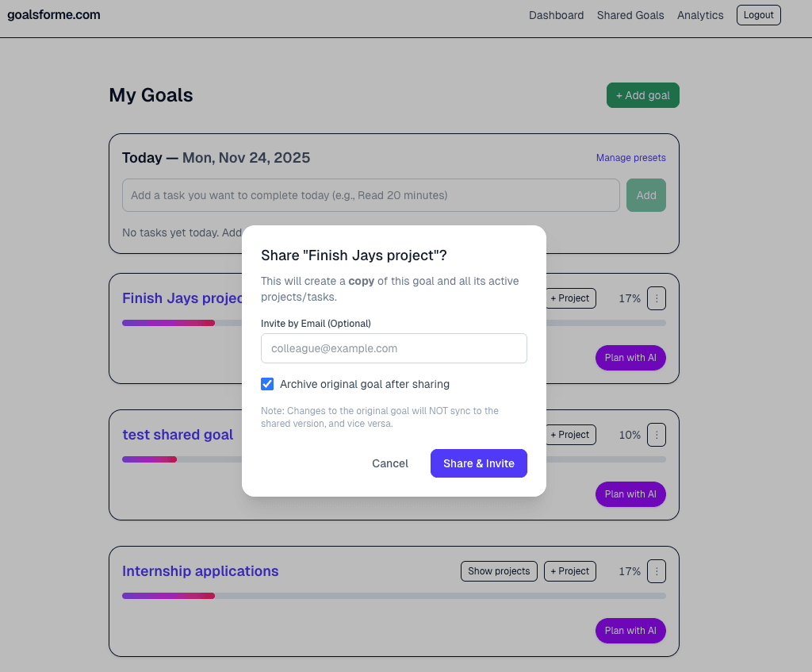812x672 pixels.
Task: Open the Internship applications goal
Action: [x=200, y=571]
